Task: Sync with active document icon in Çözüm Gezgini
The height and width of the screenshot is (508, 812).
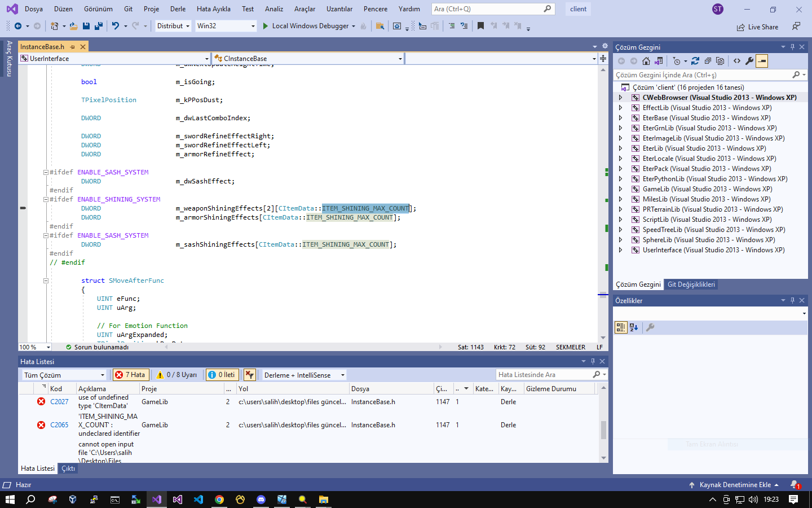Action: point(695,61)
